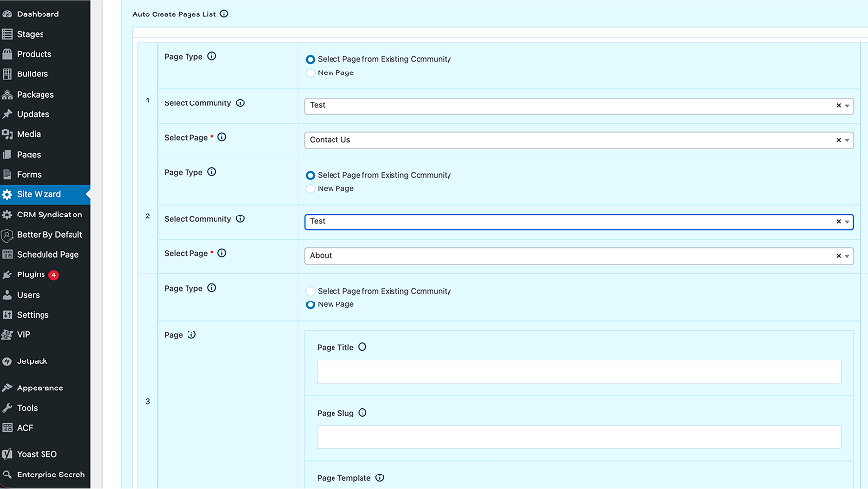The height and width of the screenshot is (489, 868).
Task: Click the Updates pin icon
Action: click(x=7, y=114)
